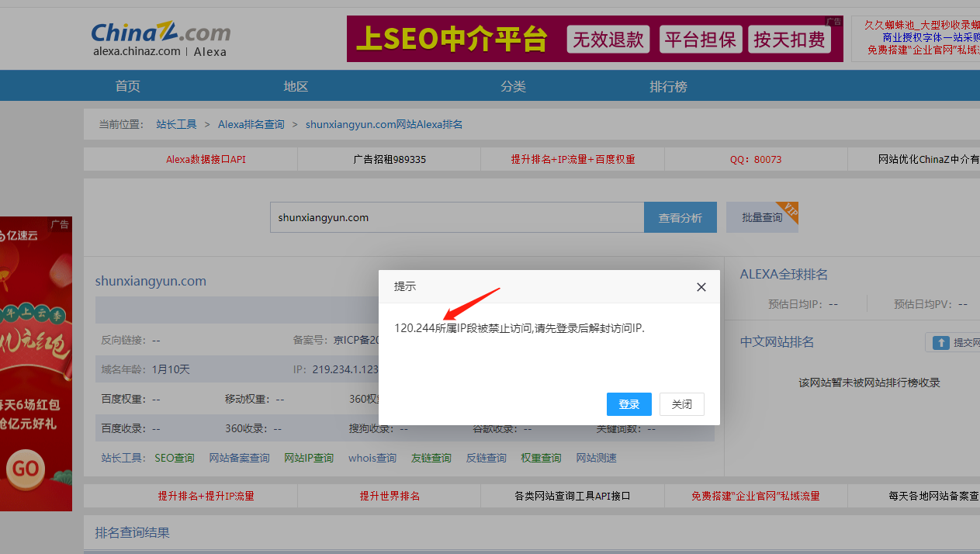Open Alexa排名查询 breadcrumb link
The image size is (980, 554).
(x=251, y=124)
